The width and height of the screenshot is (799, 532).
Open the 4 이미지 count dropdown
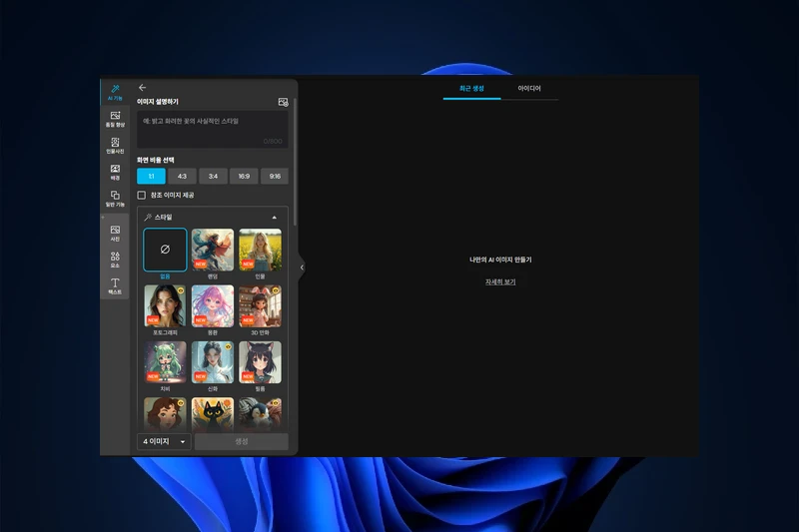point(164,441)
